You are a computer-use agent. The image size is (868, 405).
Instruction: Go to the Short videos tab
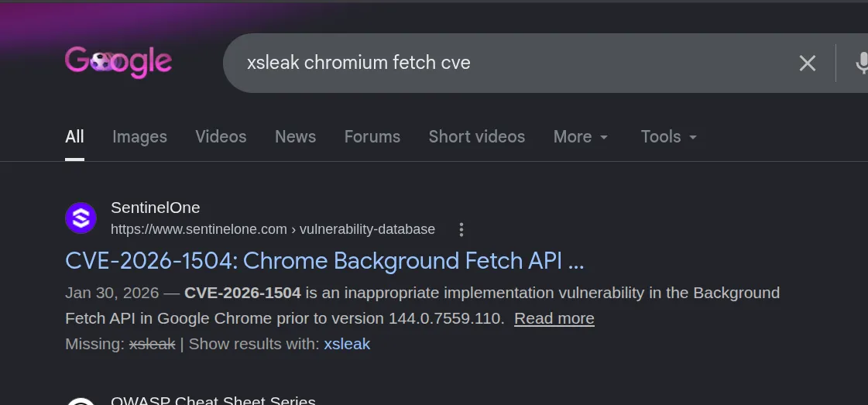coord(477,136)
